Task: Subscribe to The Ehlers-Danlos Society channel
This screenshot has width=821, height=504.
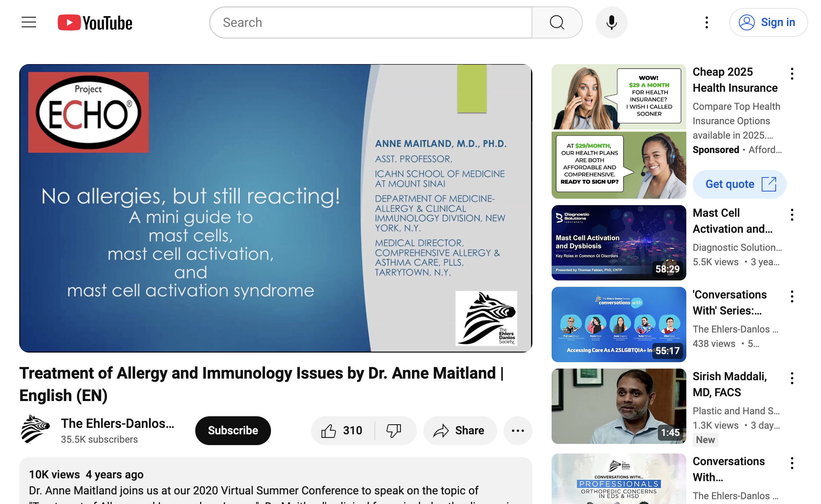Action: click(x=233, y=431)
